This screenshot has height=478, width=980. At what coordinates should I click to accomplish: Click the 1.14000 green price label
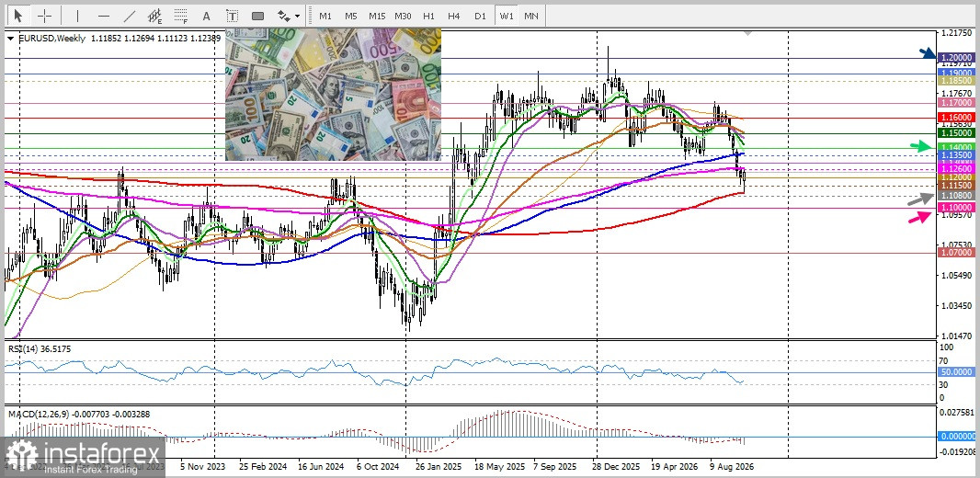[x=956, y=147]
